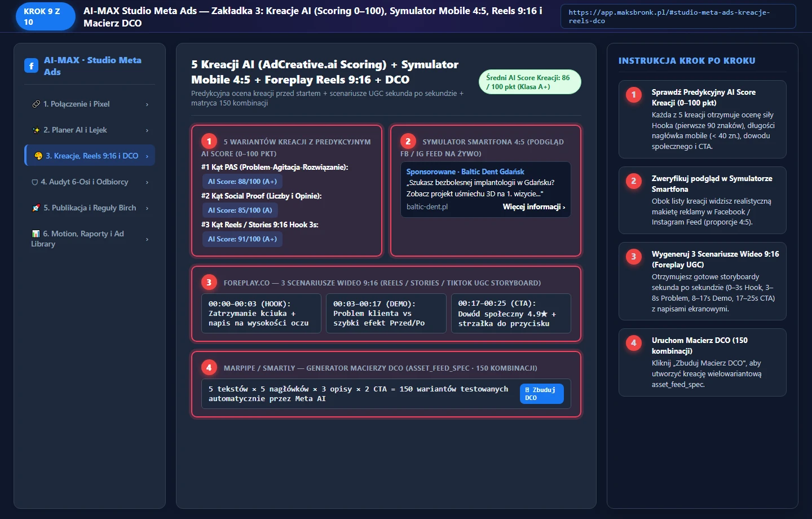Click the Więcej informacji link in ad preview
The height and width of the screenshot is (519, 812).
pos(533,207)
